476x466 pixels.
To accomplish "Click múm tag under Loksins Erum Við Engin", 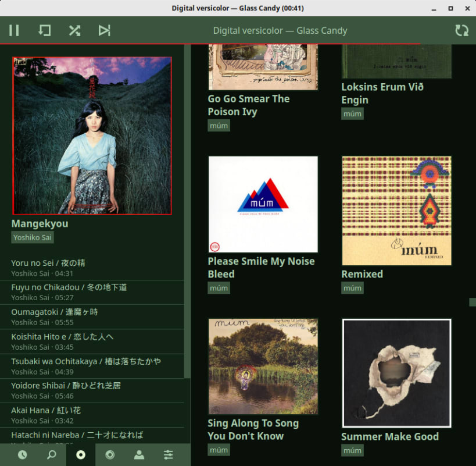I will point(352,113).
